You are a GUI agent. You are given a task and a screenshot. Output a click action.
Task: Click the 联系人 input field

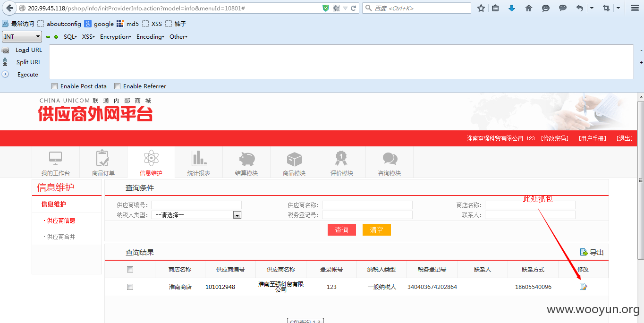(530, 215)
